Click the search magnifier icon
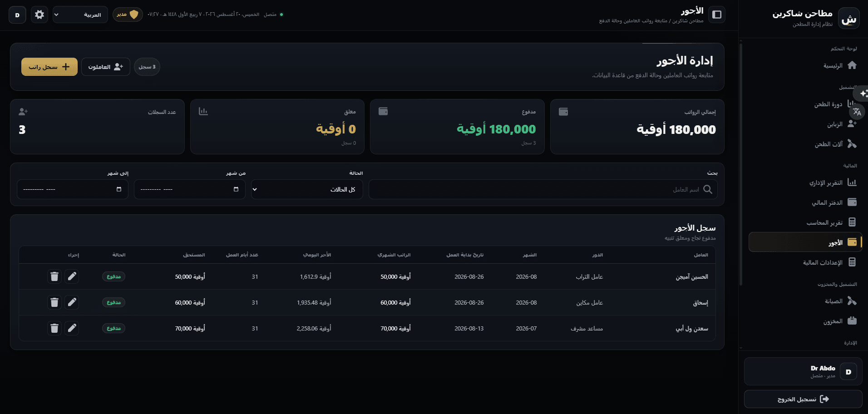Screen dimensions: 868x414 (x=708, y=189)
